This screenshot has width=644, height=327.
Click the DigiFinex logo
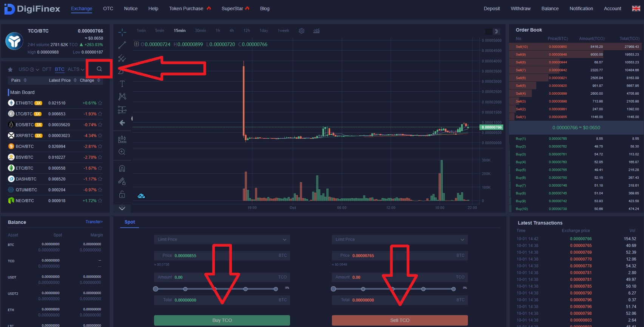[32, 9]
